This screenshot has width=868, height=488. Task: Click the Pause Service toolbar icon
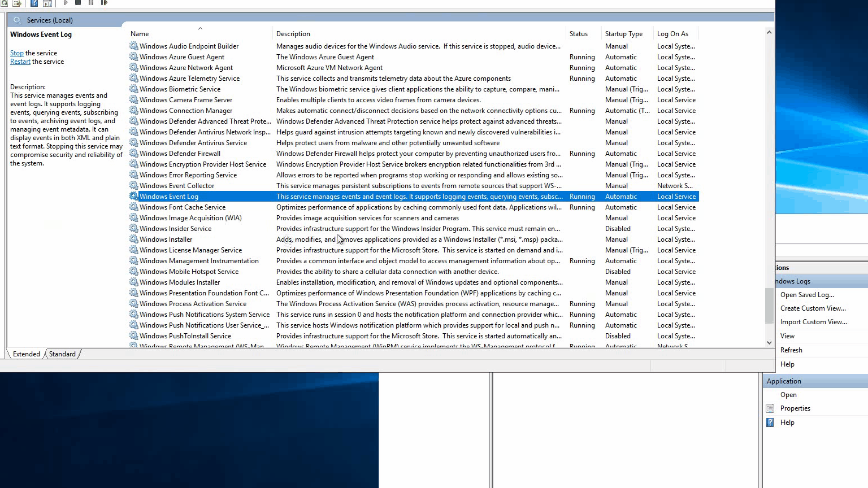point(91,3)
